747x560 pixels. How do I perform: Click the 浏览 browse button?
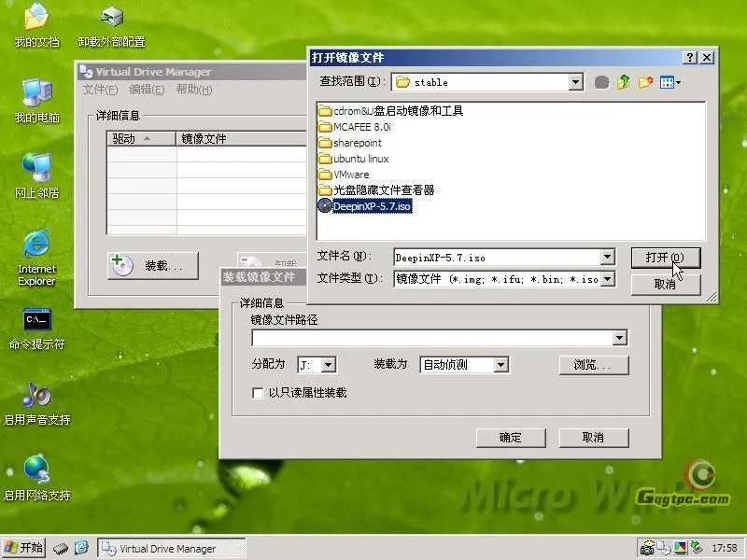(593, 365)
